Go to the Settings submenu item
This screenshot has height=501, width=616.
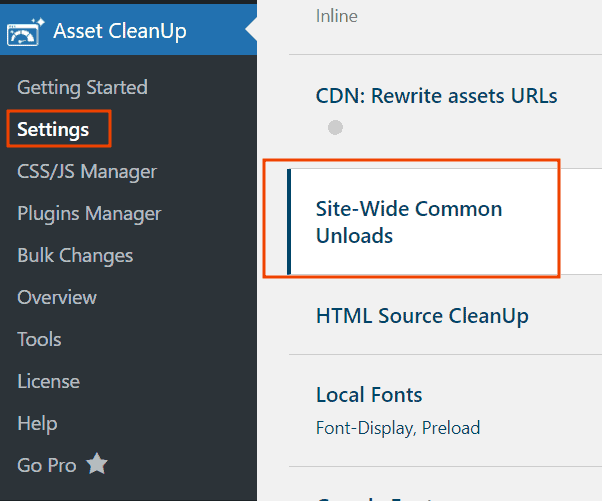pos(53,129)
